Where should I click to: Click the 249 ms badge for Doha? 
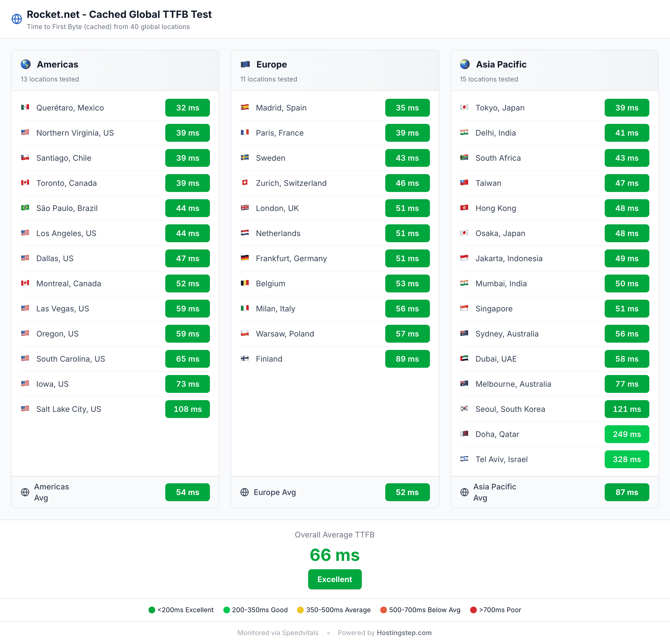(626, 434)
